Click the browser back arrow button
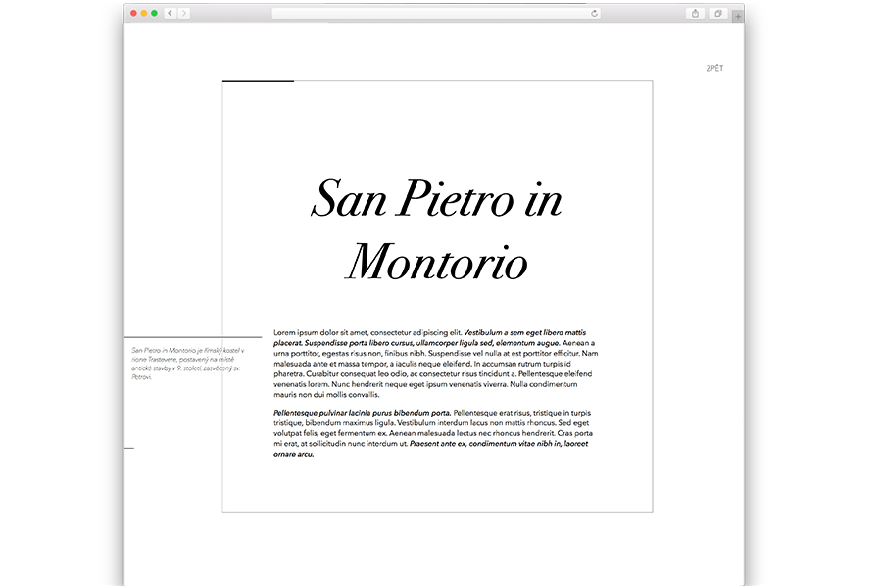The height and width of the screenshot is (588, 882). click(x=171, y=13)
